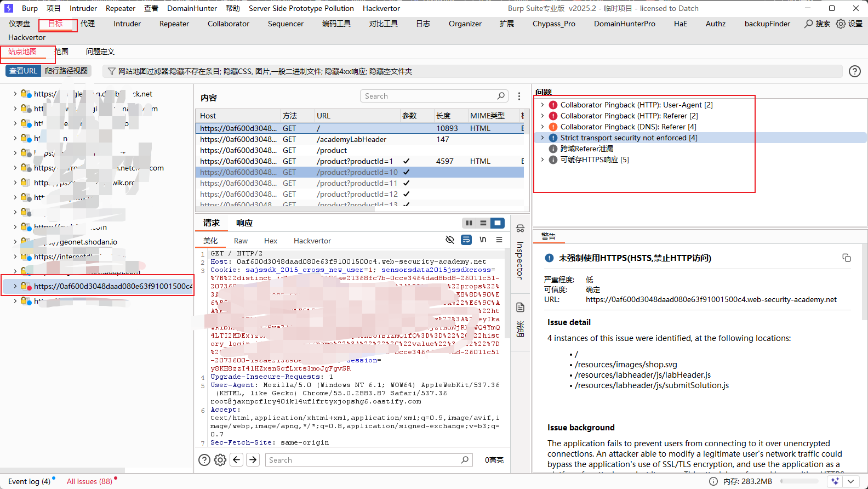Open 设置 gear settings
Viewport: 868px width, 489px height.
pyautogui.click(x=841, y=24)
